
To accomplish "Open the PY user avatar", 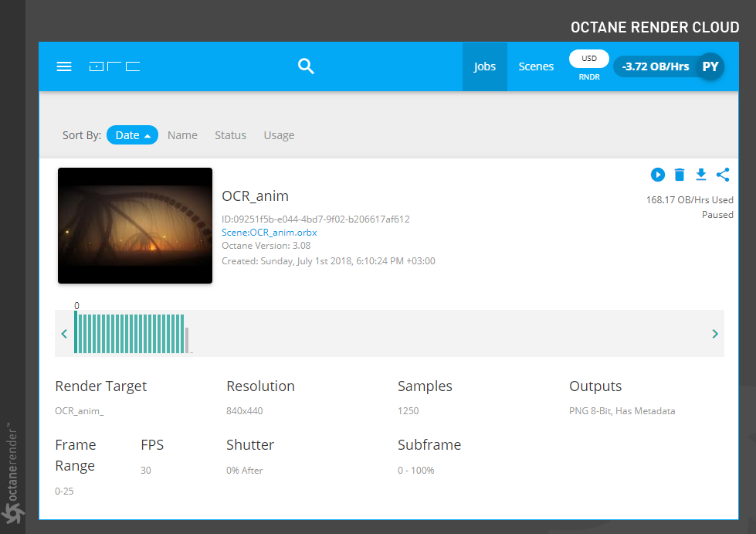I will click(x=710, y=66).
